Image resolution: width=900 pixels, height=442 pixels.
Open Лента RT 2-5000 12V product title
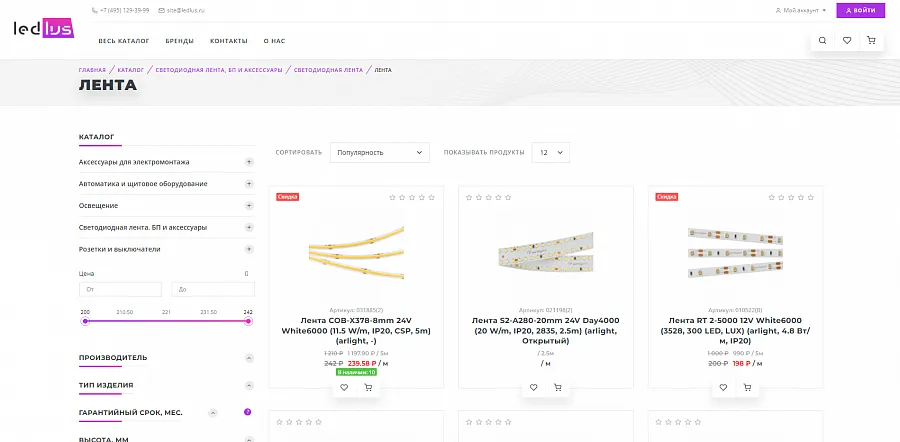coord(735,331)
